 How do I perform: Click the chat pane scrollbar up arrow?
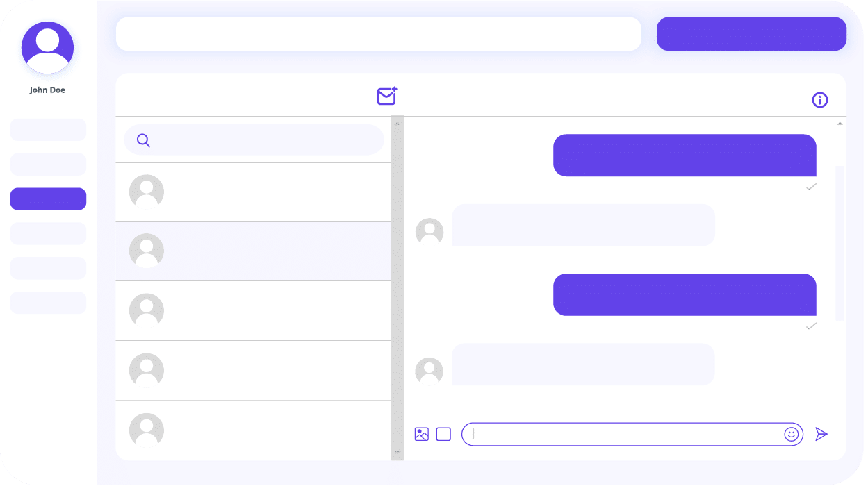840,124
